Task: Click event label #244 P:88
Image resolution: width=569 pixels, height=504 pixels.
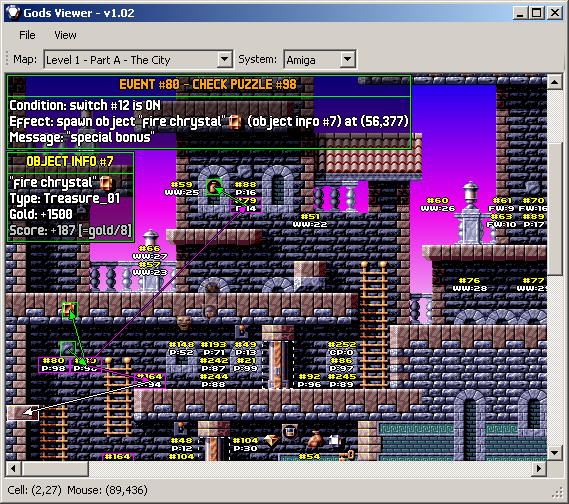Action: pyautogui.click(x=214, y=380)
